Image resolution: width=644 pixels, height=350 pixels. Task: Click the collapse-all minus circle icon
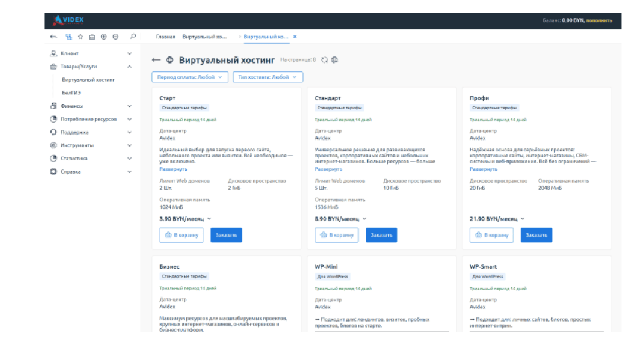pyautogui.click(x=115, y=37)
